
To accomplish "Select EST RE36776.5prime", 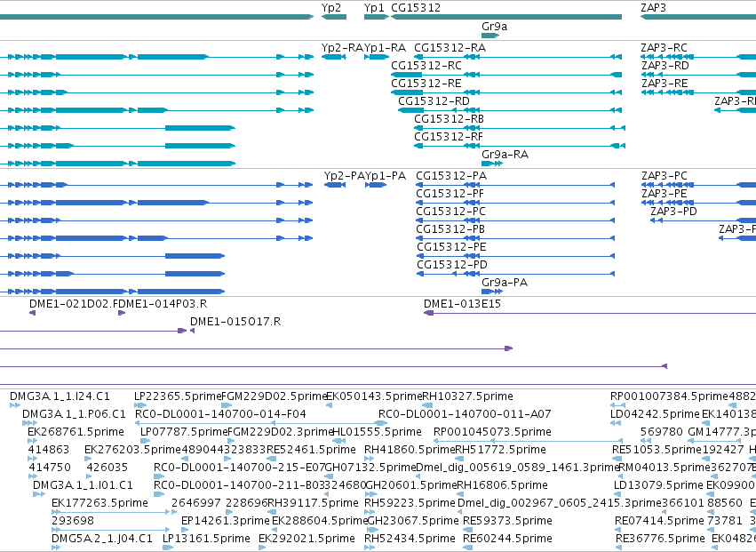I will [660, 539].
